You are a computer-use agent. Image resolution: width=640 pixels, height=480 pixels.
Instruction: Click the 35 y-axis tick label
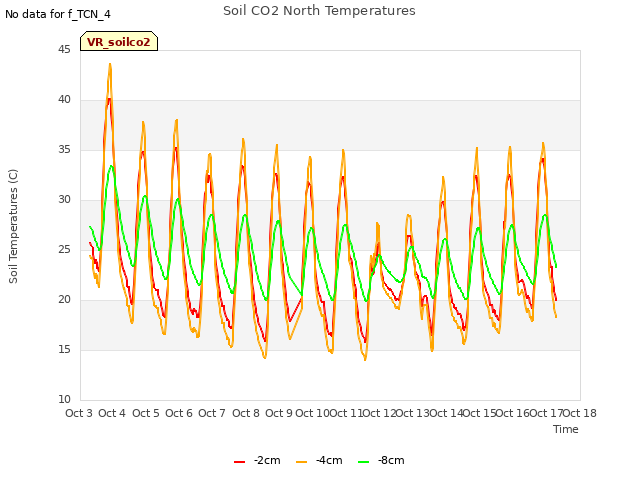pos(64,149)
